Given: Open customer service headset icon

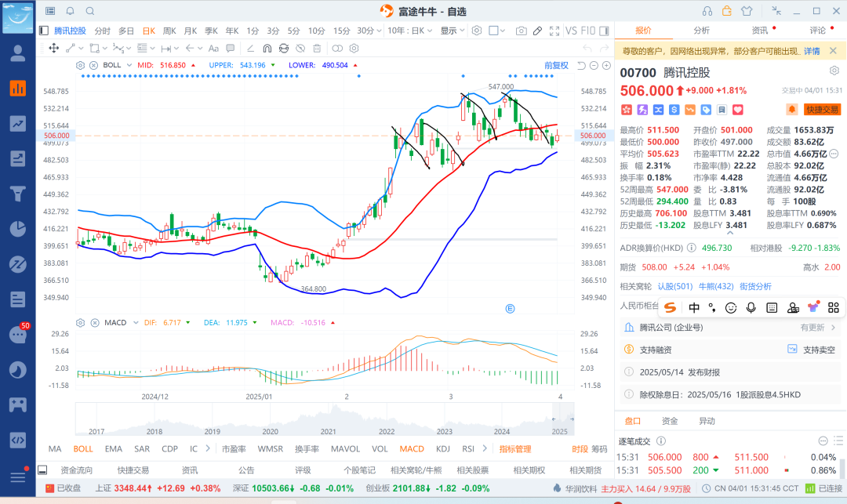Looking at the screenshot, I should click(x=708, y=11).
